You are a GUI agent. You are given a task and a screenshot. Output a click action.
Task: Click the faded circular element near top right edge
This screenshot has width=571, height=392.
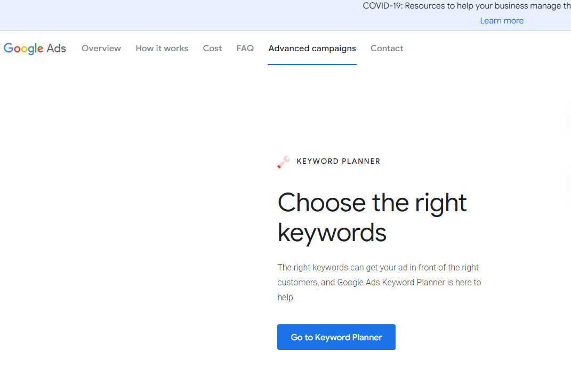(x=568, y=120)
